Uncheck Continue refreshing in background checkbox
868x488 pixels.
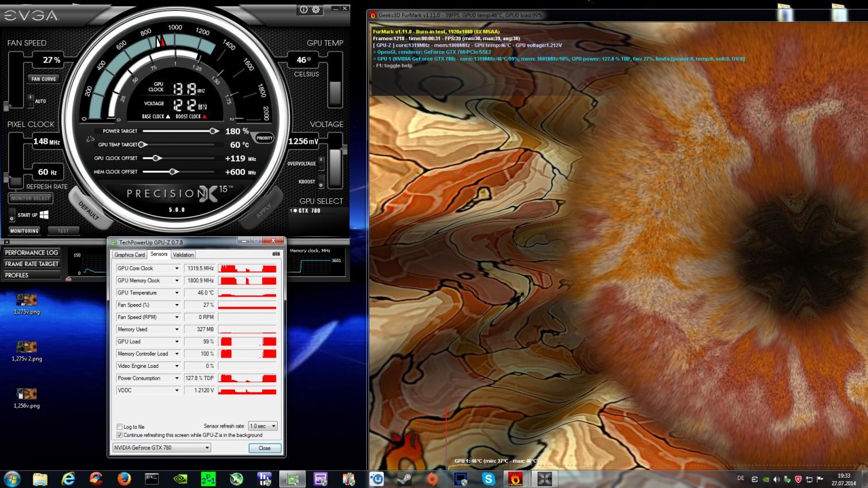120,435
